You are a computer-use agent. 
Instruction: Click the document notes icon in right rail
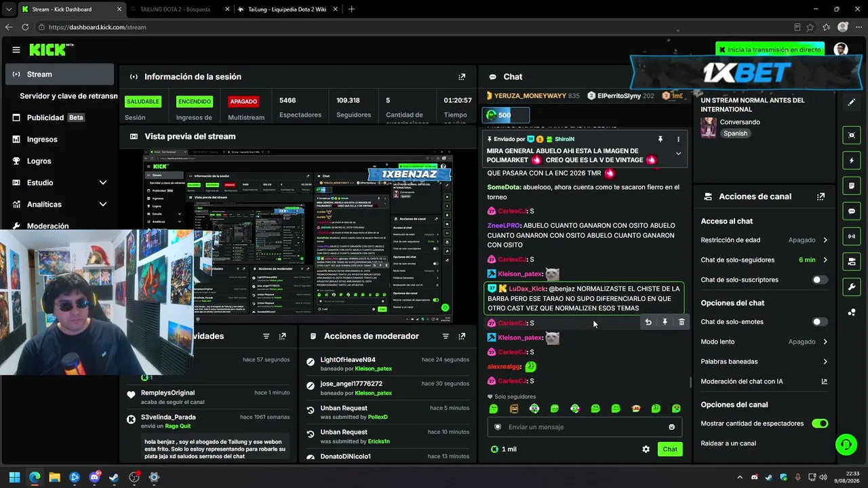pos(852,186)
